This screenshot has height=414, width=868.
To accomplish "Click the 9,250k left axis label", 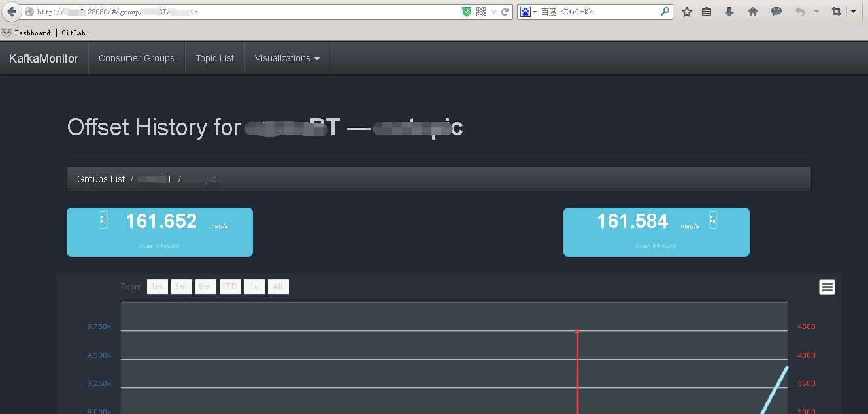I will pyautogui.click(x=99, y=383).
